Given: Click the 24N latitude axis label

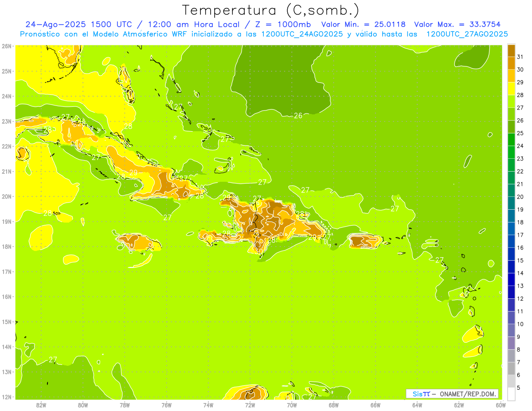Looking at the screenshot, I should point(7,96).
